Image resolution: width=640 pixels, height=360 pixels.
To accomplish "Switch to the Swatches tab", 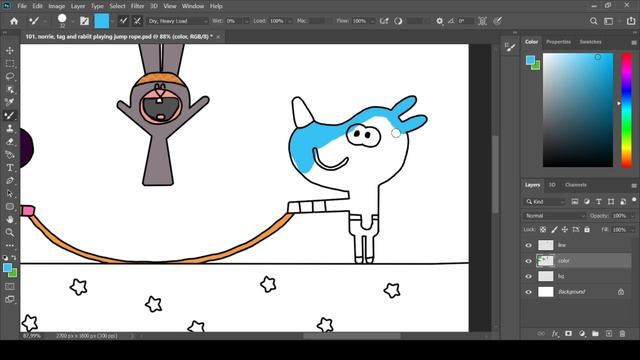I will point(590,42).
